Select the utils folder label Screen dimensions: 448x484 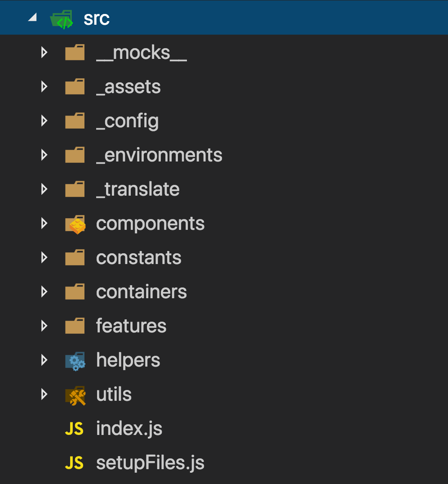(114, 394)
